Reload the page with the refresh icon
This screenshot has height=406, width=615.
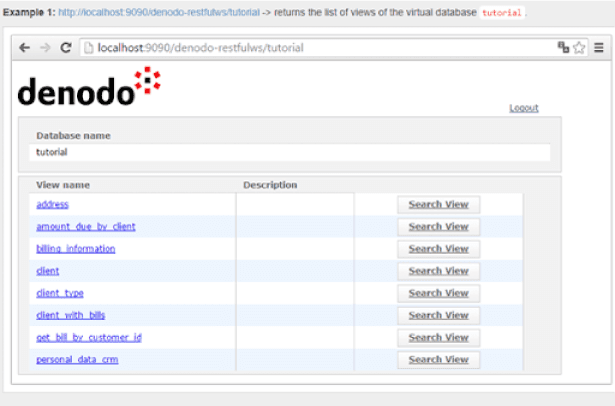click(x=66, y=47)
